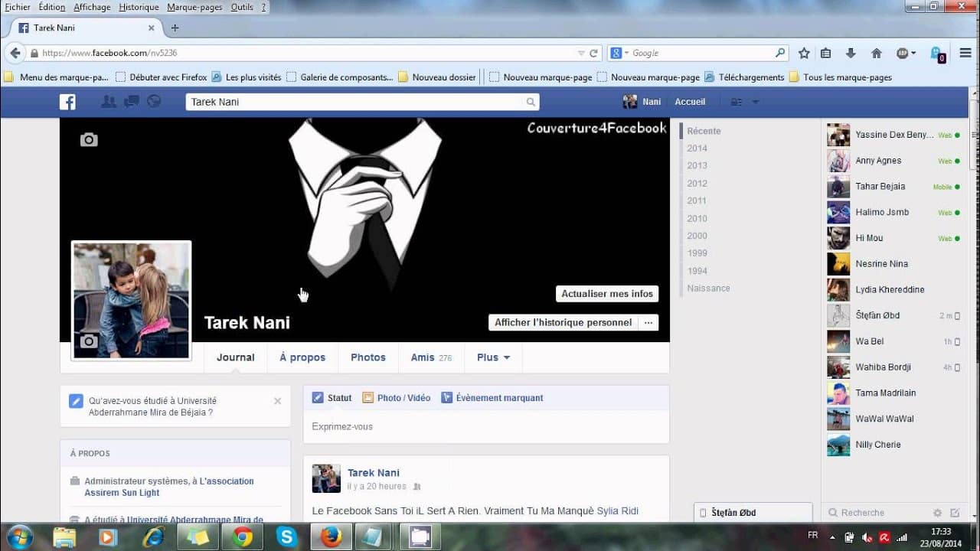Image resolution: width=980 pixels, height=551 pixels.
Task: Click the Exprimez-vous status field
Action: click(486, 427)
